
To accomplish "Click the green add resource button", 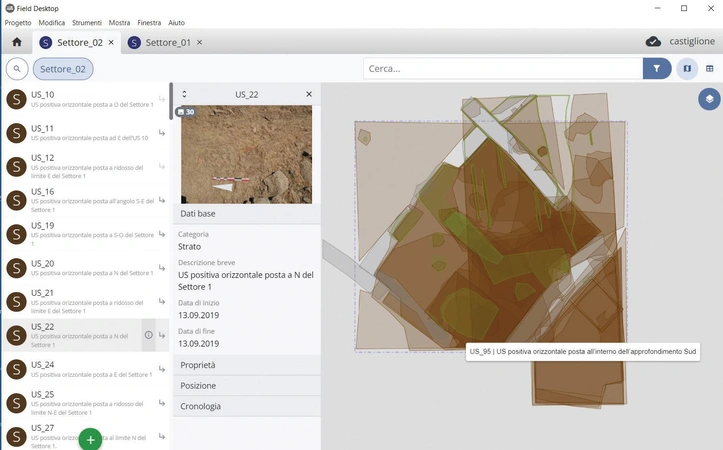I will tap(90, 439).
